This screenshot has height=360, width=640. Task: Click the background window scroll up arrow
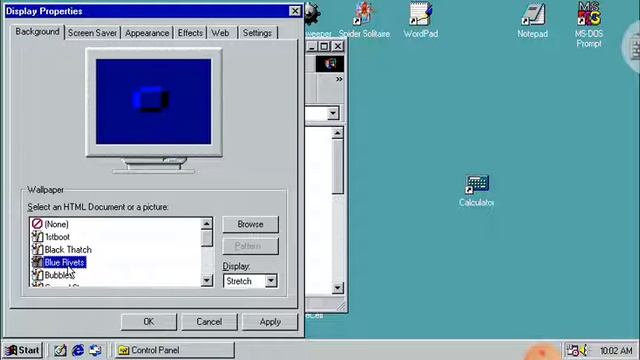tap(338, 133)
